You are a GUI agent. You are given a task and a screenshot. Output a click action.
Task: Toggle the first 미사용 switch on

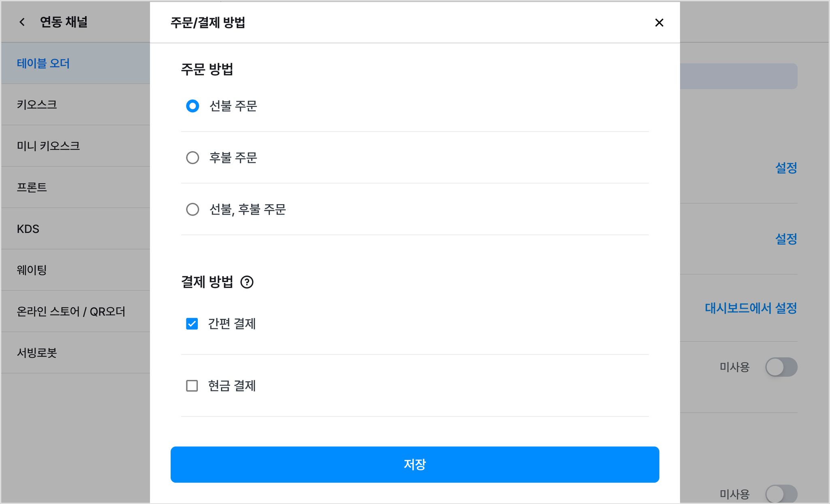781,367
